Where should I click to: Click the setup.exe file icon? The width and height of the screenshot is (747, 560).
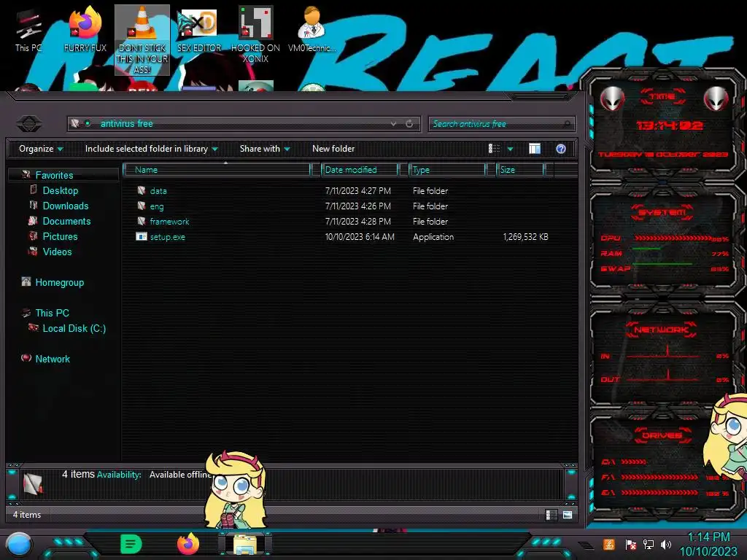[x=142, y=237]
